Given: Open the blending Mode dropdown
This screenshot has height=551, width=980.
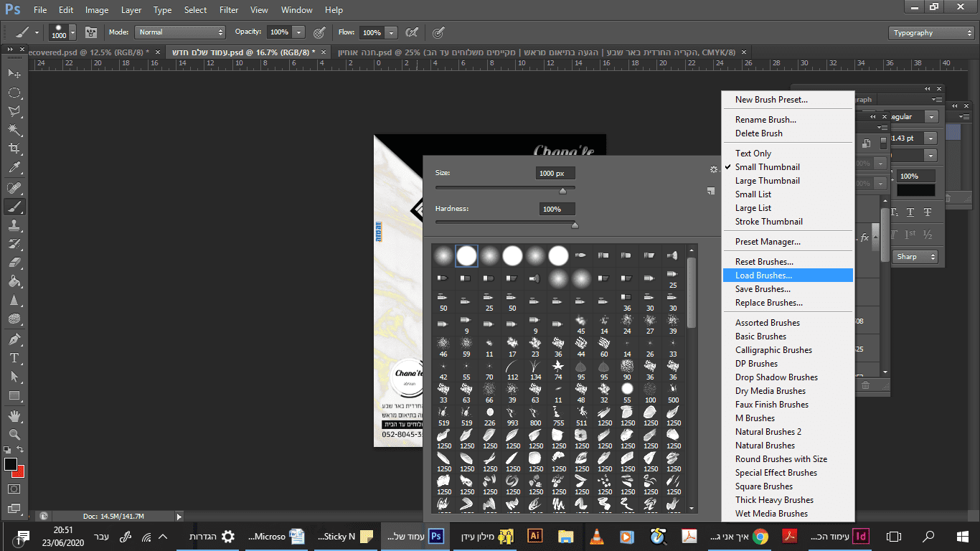Looking at the screenshot, I should click(181, 32).
